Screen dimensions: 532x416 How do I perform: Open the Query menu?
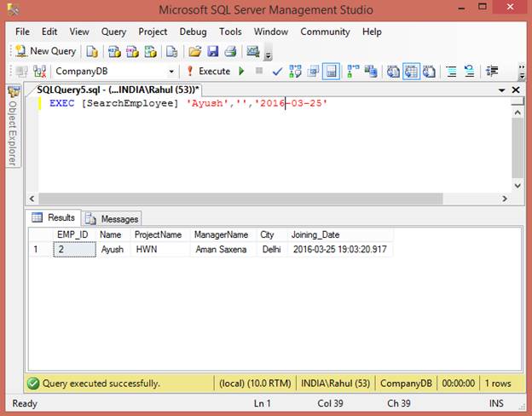[113, 32]
